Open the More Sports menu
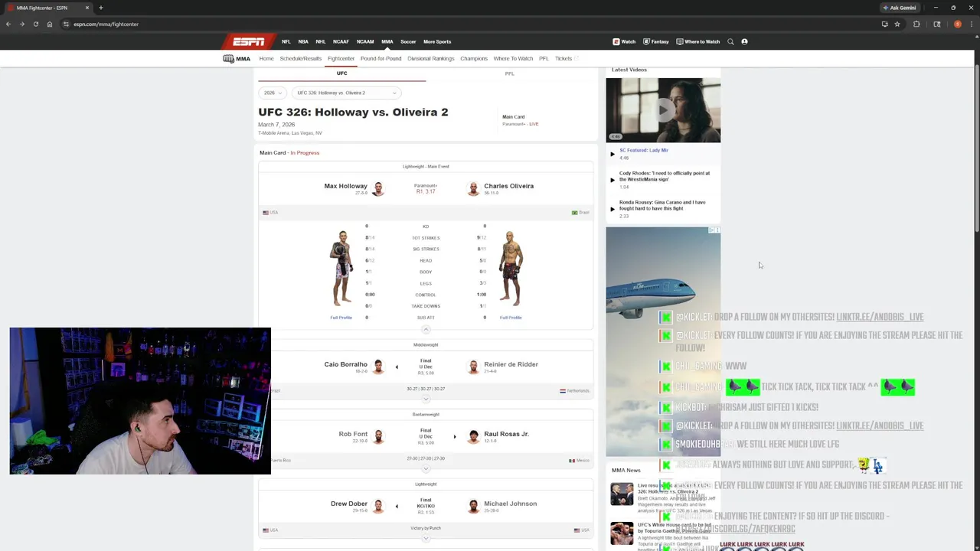 (x=437, y=41)
